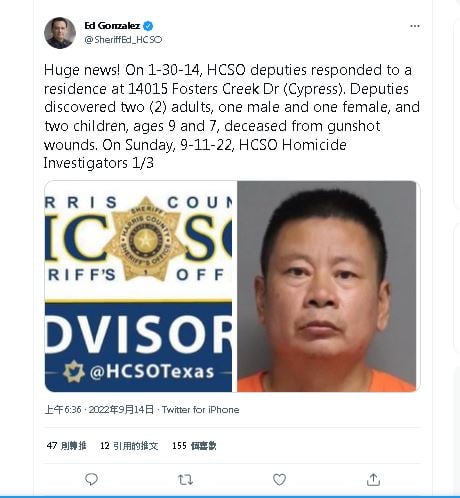
Task: Click the Twitter for iPhone source label
Action: (x=200, y=409)
